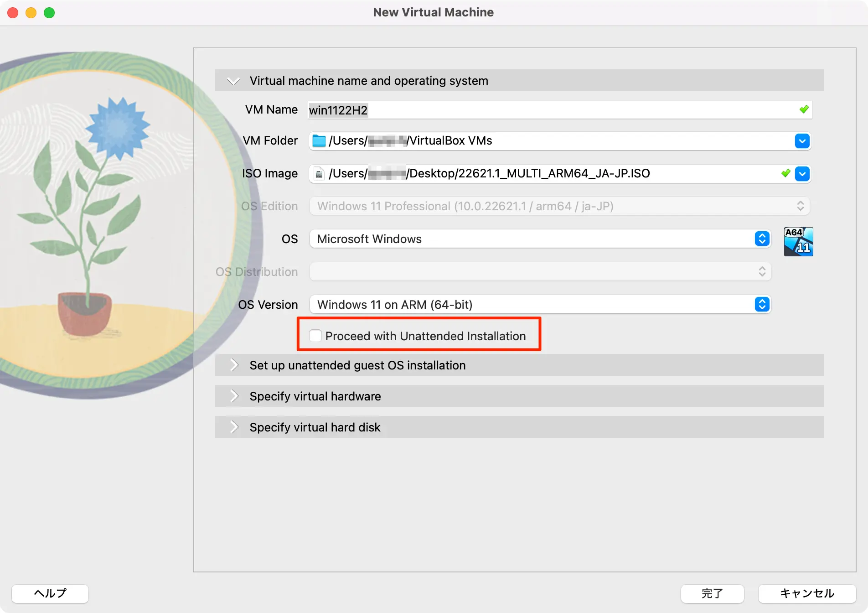868x613 pixels.
Task: Click the キャンセル cancel button
Action: point(807,593)
